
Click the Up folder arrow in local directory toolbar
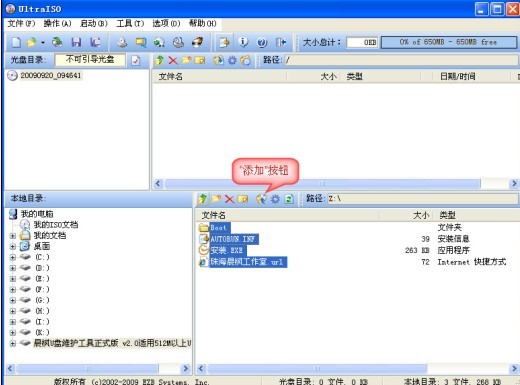(202, 199)
